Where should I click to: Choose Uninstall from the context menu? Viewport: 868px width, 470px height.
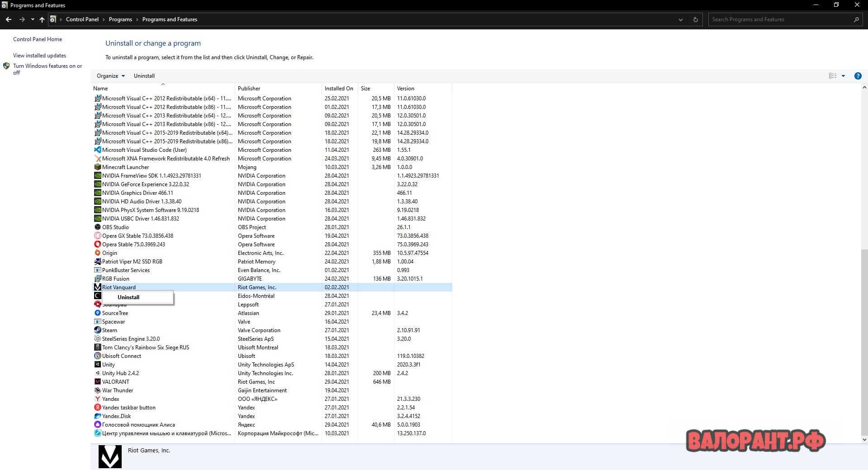pos(128,297)
